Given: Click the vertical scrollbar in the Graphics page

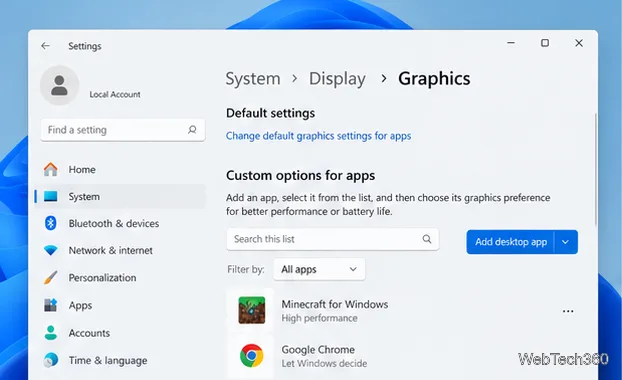Looking at the screenshot, I should click(595, 169).
